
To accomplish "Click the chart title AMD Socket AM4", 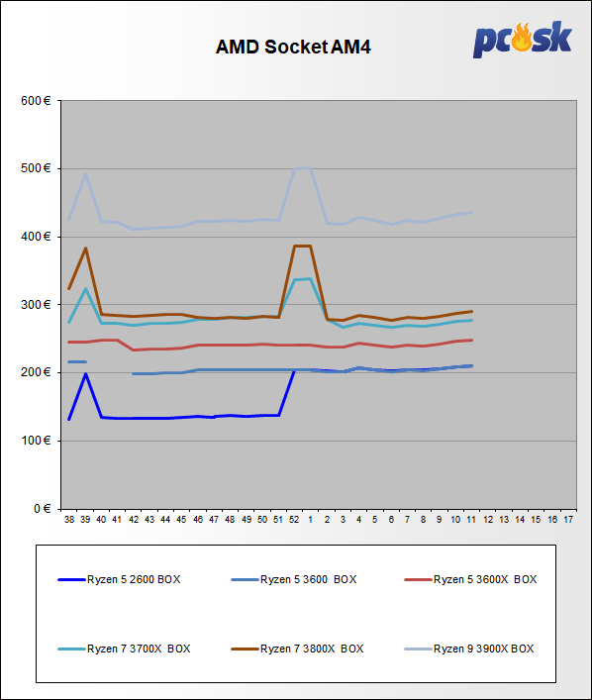I will tap(293, 47).
